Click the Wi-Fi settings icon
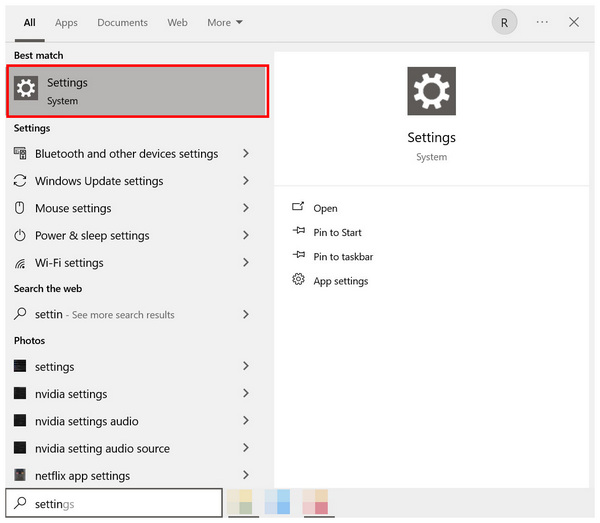 point(20,263)
